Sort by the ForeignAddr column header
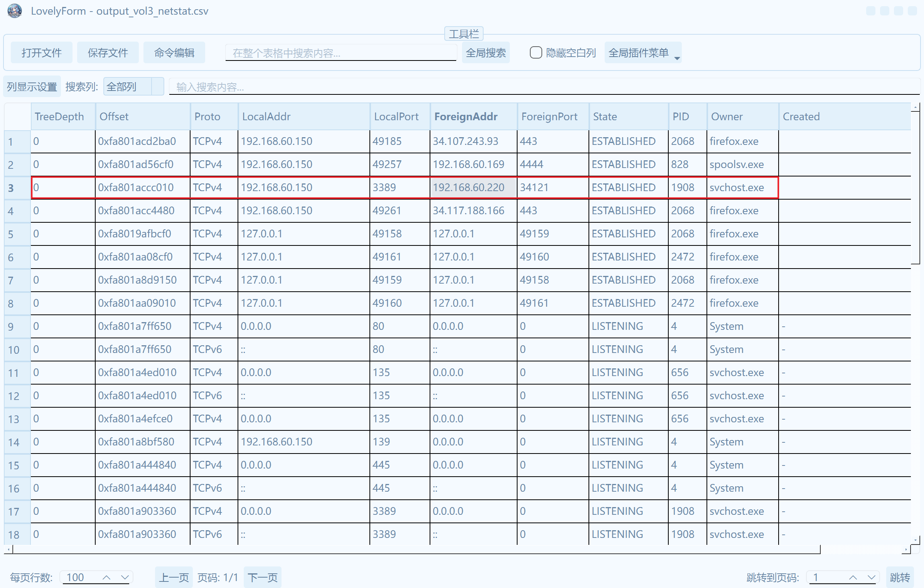924x588 pixels. 473,117
